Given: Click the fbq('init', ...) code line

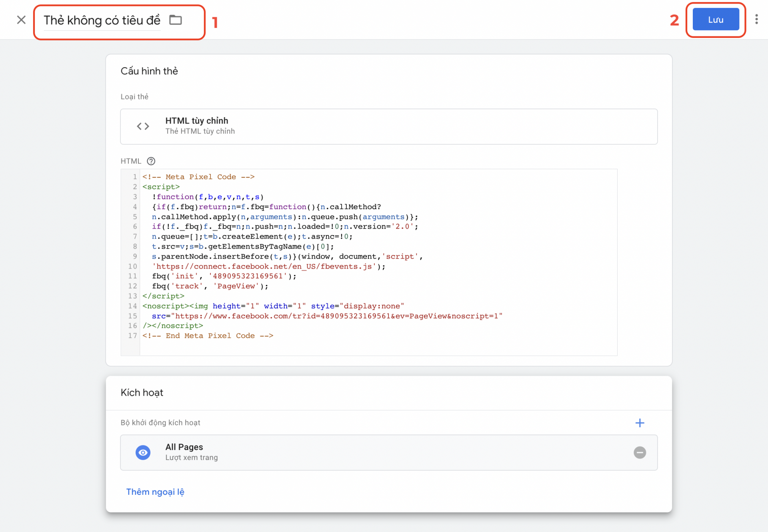Looking at the screenshot, I should click(224, 276).
